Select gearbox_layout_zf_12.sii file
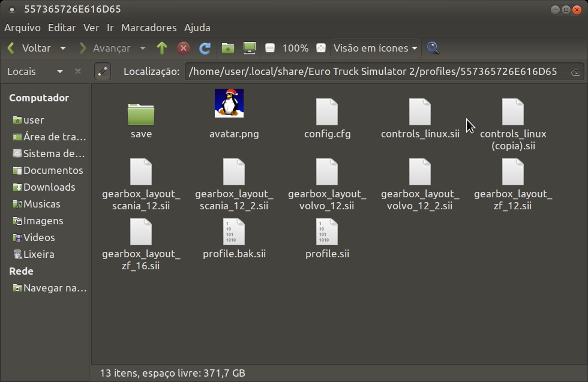This screenshot has width=588, height=382. coord(513,185)
